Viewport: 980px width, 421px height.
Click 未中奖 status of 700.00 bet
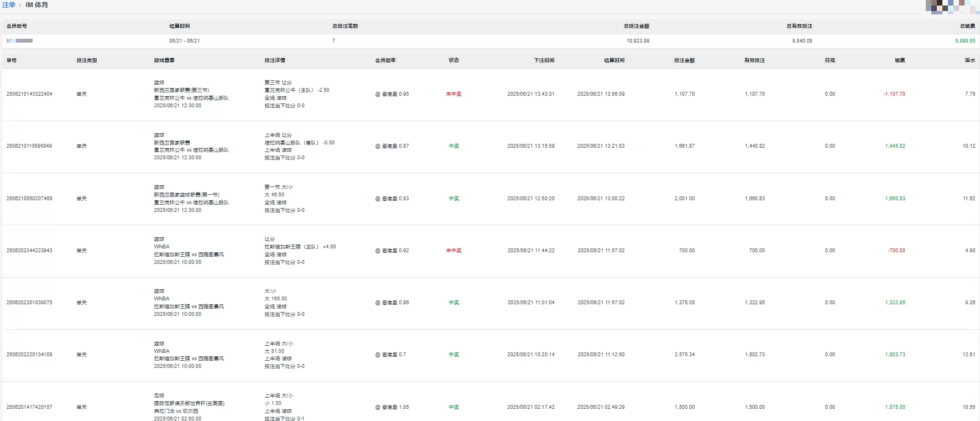click(454, 251)
